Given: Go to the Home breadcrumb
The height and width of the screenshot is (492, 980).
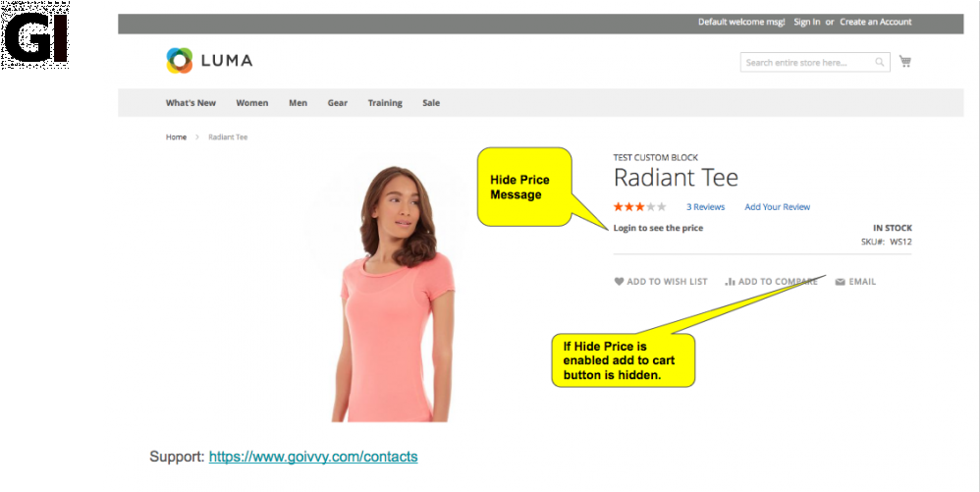Looking at the screenshot, I should (176, 137).
